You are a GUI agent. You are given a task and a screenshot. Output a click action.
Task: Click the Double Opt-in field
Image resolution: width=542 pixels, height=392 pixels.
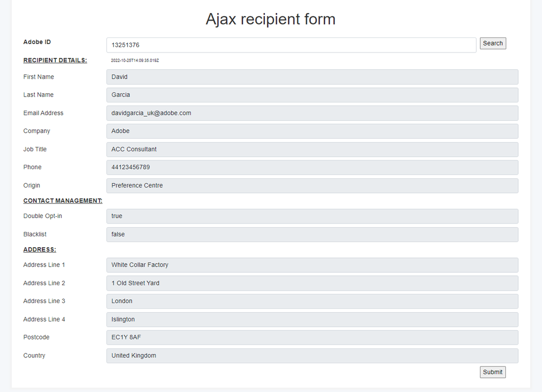[312, 216]
